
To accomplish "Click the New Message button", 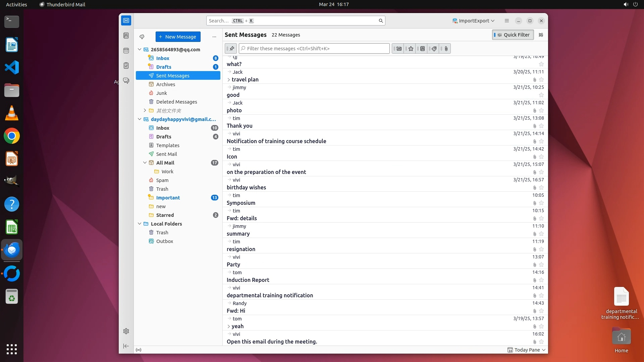I will [x=178, y=37].
